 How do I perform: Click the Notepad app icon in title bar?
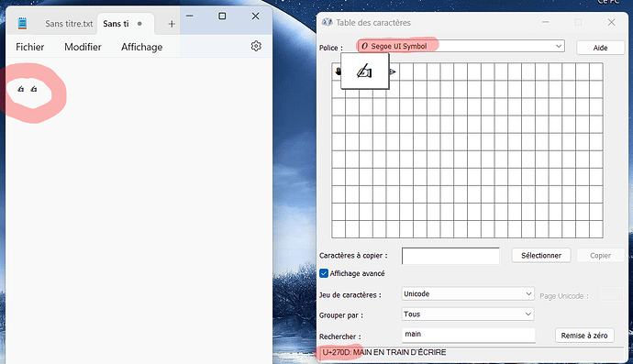pyautogui.click(x=22, y=24)
